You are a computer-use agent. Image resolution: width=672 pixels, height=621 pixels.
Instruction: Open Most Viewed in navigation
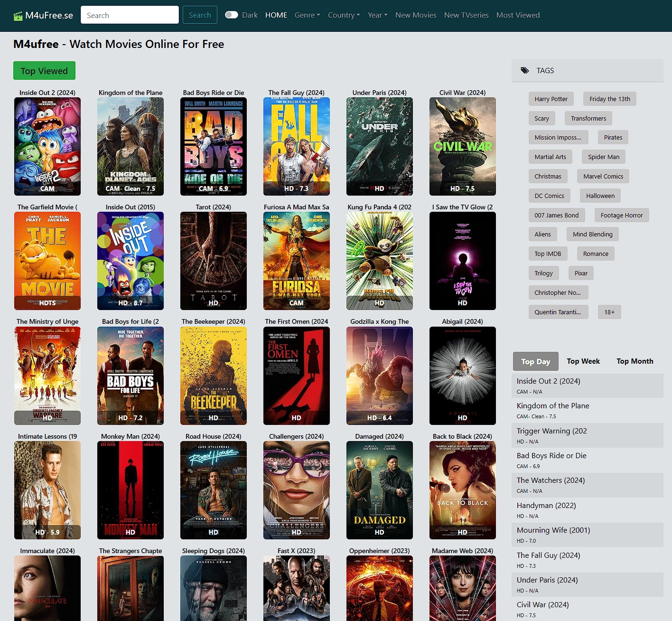coord(518,15)
